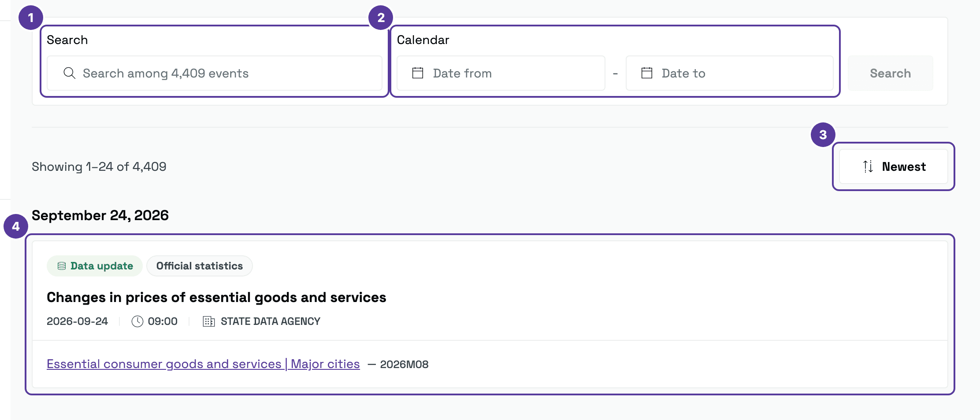
Task: Select the Official statistics tag
Action: (x=200, y=266)
